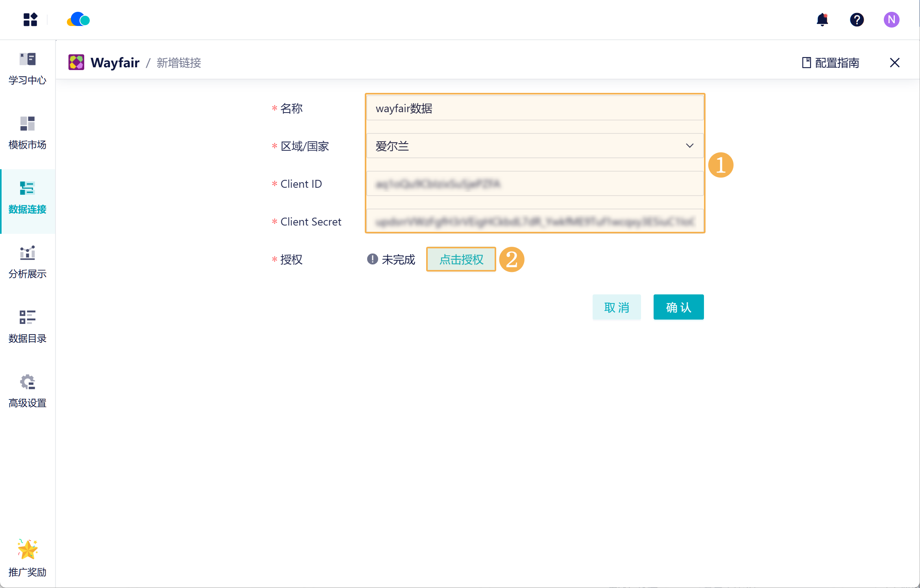The image size is (920, 588).
Task: Open the notifications bell
Action: coord(822,19)
